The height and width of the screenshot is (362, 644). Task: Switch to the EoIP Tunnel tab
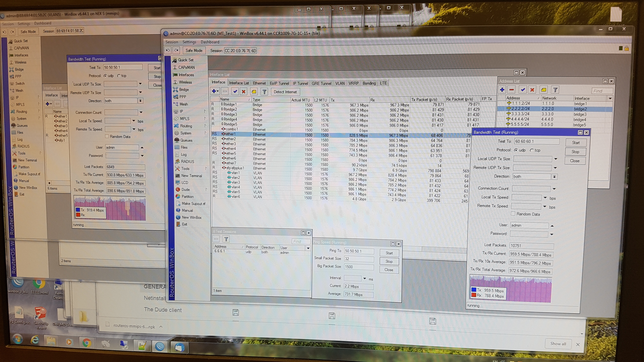[x=279, y=83]
